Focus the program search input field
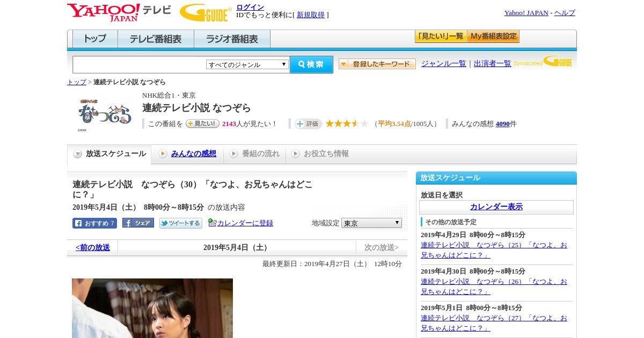The width and height of the screenshot is (644, 338). (x=139, y=65)
